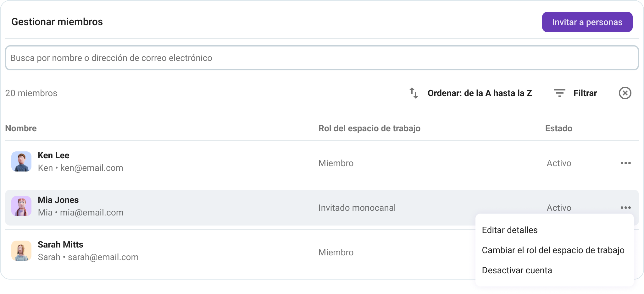
Task: Click Ken Lee's avatar picture
Action: click(21, 161)
